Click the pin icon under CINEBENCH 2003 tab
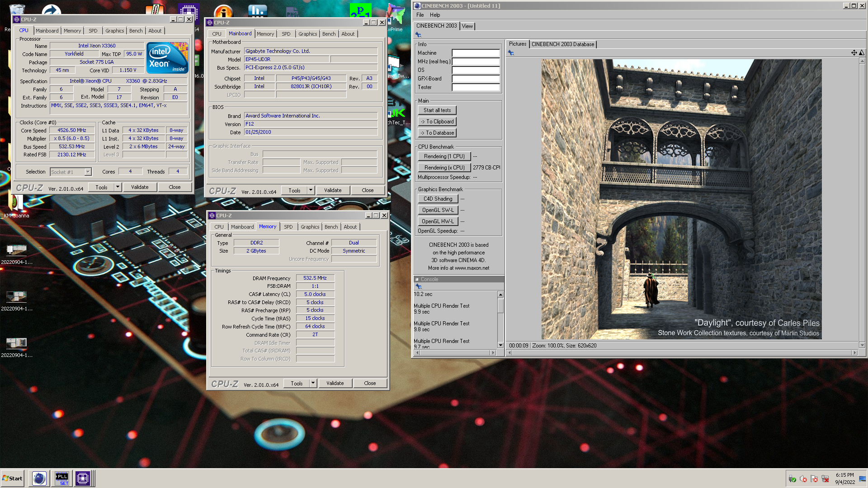868x488 pixels. [418, 35]
